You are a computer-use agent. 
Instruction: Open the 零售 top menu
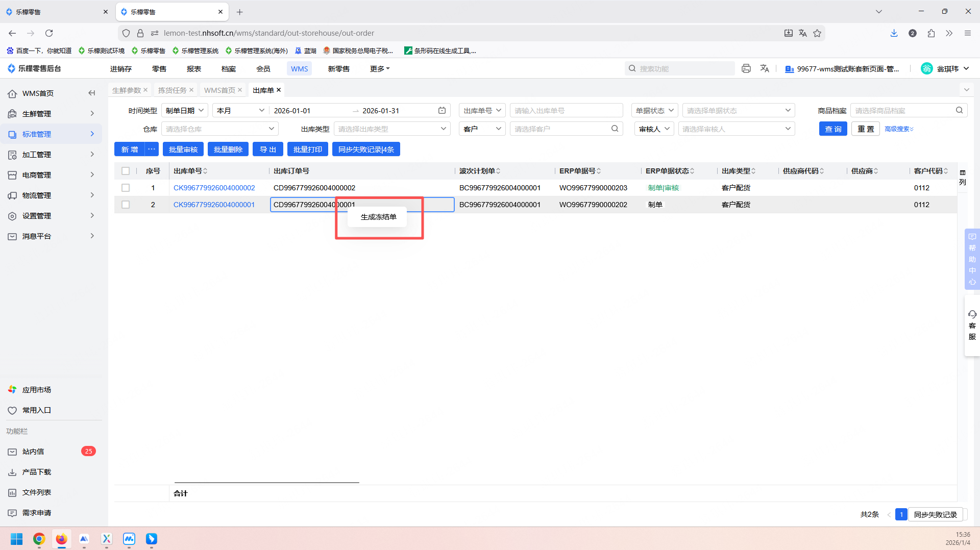[159, 69]
